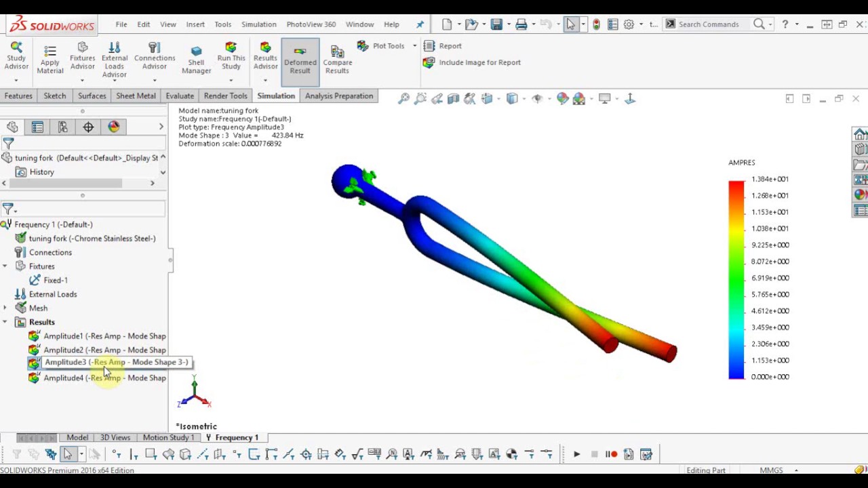The image size is (868, 488).
Task: Select the Amplitude1 result plot
Action: tap(97, 336)
